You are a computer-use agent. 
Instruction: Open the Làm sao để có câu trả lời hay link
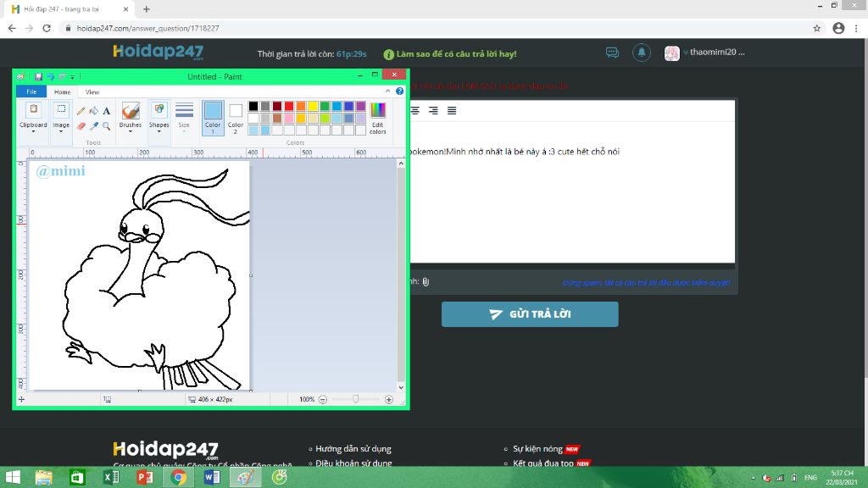coord(456,53)
